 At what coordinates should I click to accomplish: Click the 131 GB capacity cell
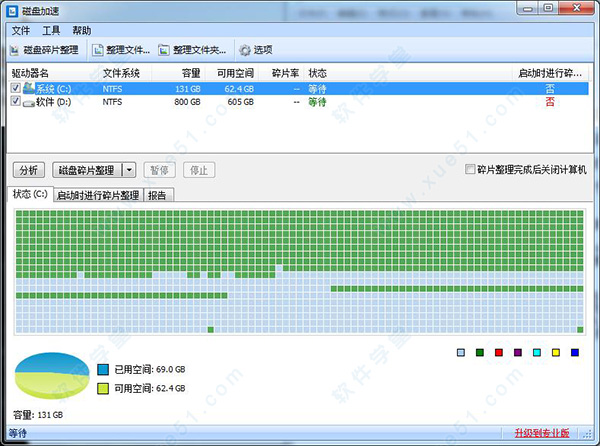click(x=188, y=89)
